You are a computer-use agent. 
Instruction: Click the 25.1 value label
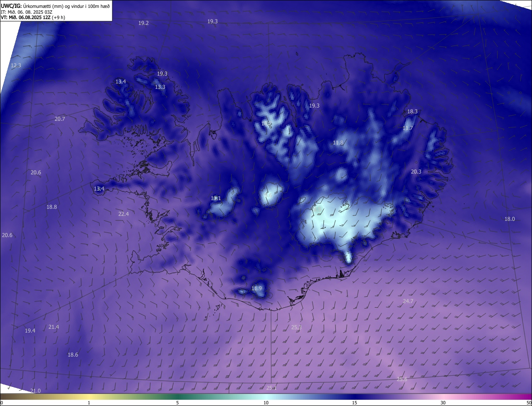[x=271, y=388]
